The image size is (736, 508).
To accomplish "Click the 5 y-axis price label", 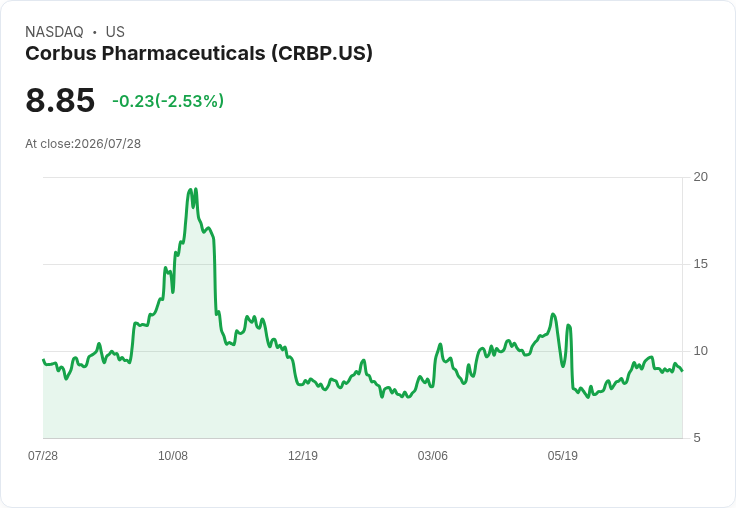I will point(697,438).
